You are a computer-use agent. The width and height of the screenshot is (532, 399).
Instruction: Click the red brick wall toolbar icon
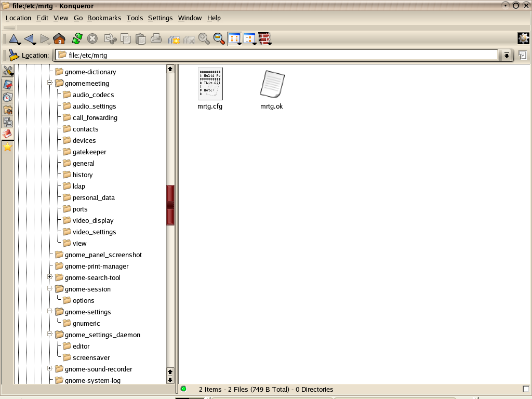[264, 38]
